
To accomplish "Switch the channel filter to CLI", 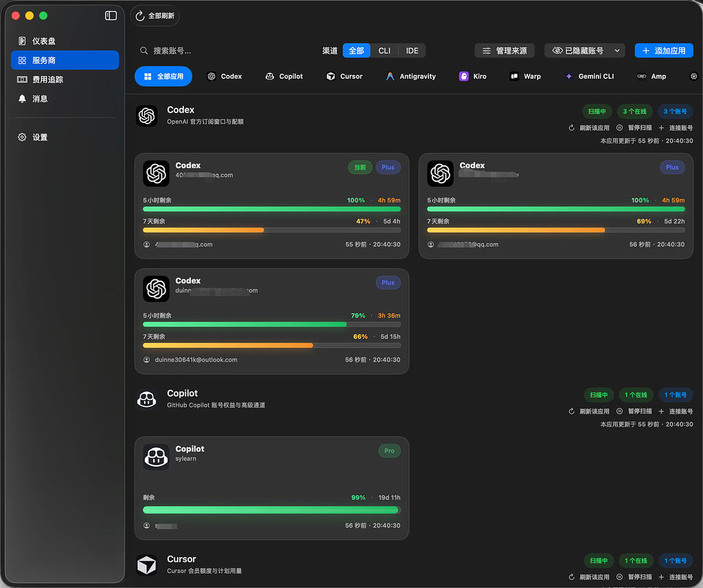I will click(x=384, y=51).
